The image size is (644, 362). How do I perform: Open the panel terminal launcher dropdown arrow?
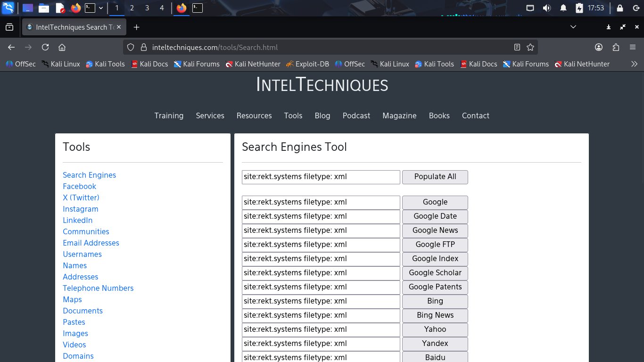tap(101, 8)
